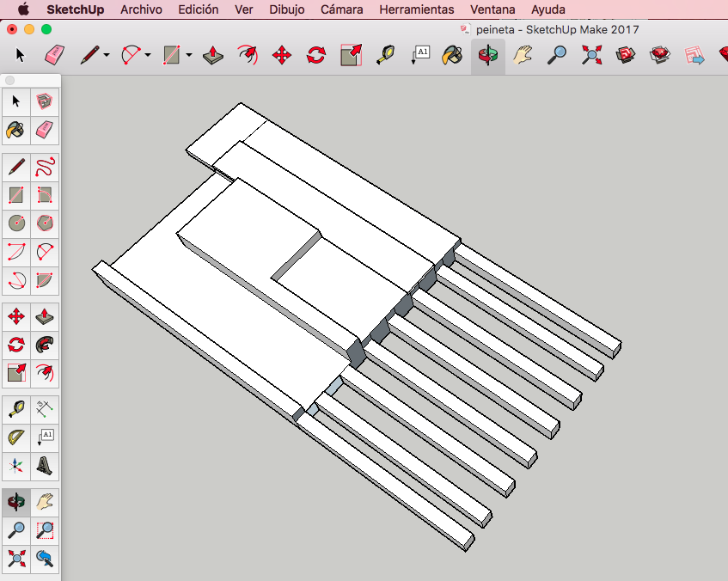Choose the Dimension tool
Viewport: 728px width, 581px height.
[45, 410]
